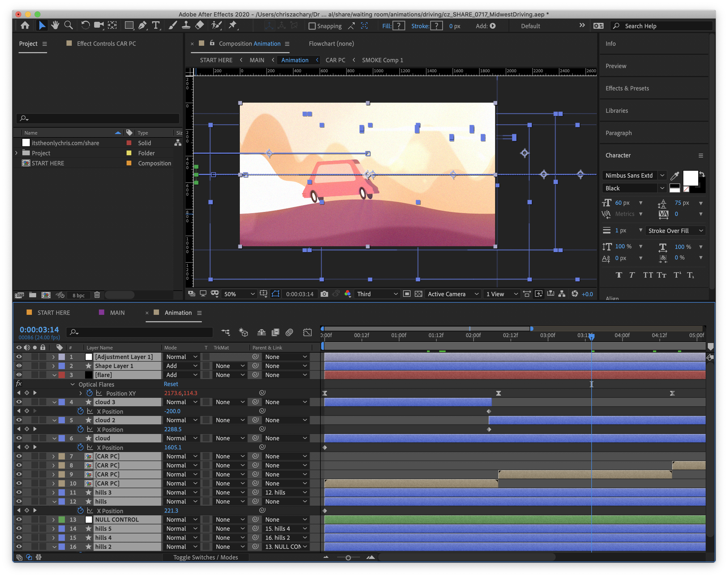The image size is (728, 577).
Task: Click Reset for Optical Flares effect
Action: [171, 384]
